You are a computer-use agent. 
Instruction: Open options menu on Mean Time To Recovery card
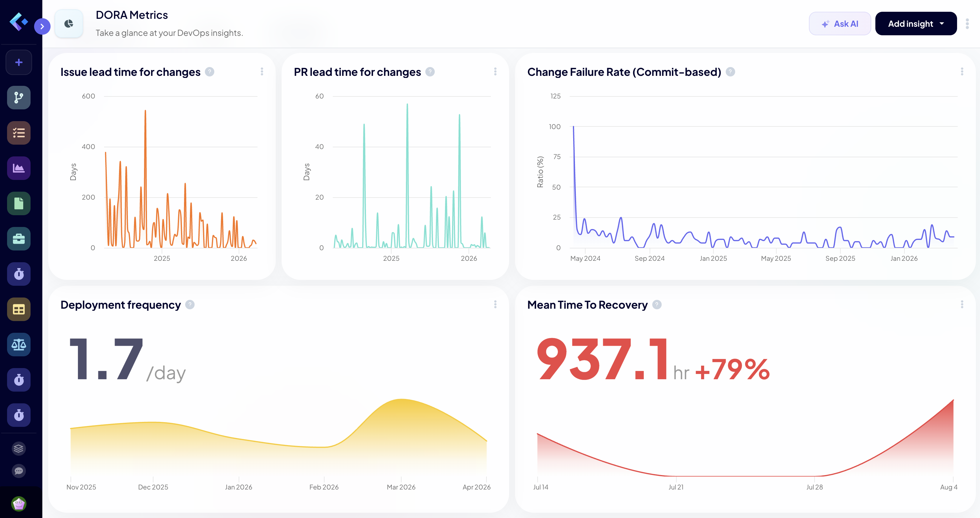click(x=962, y=305)
